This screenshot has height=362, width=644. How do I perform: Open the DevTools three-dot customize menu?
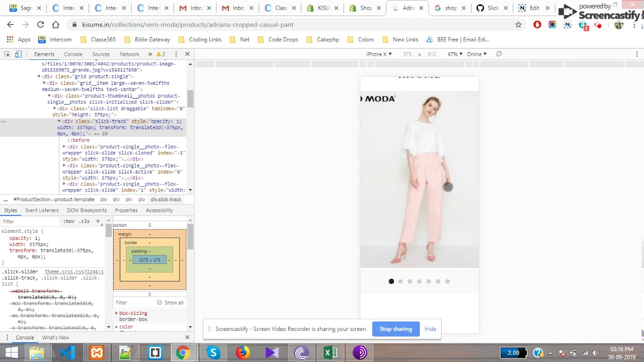pyautogui.click(x=176, y=54)
